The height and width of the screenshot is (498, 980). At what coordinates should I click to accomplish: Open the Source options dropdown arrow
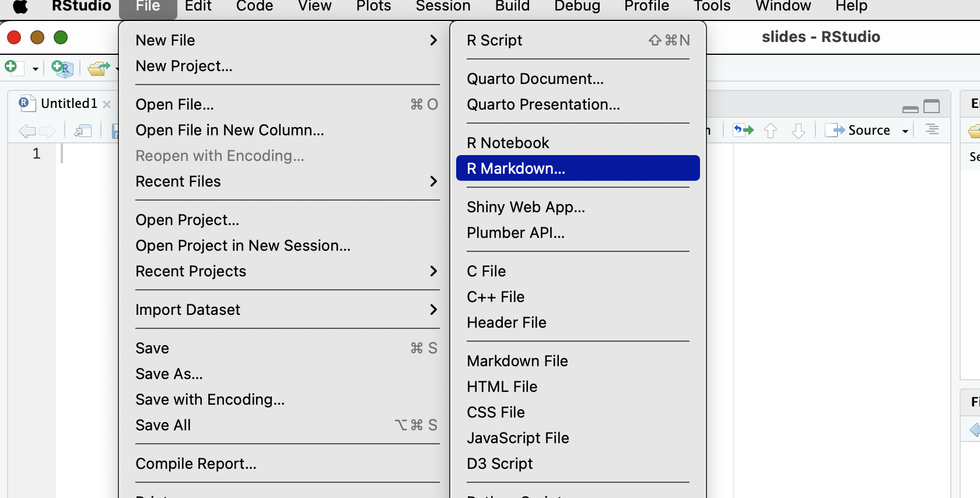905,131
